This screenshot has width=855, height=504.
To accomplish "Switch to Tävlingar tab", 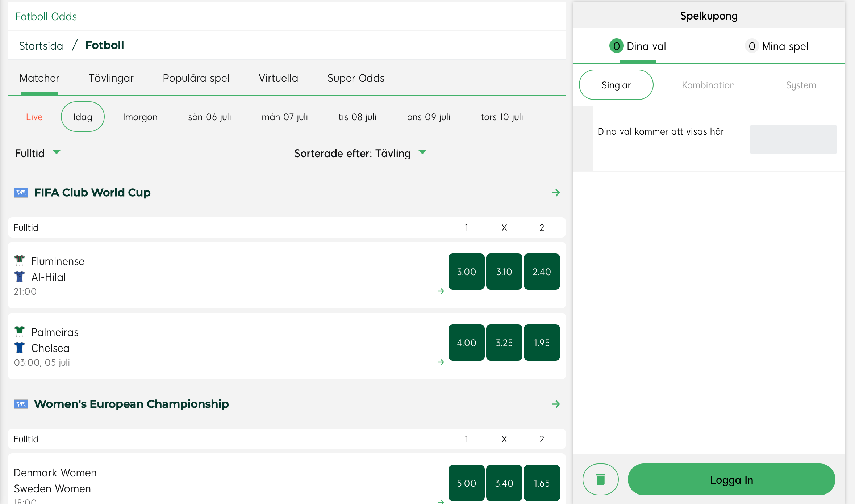I will click(111, 78).
